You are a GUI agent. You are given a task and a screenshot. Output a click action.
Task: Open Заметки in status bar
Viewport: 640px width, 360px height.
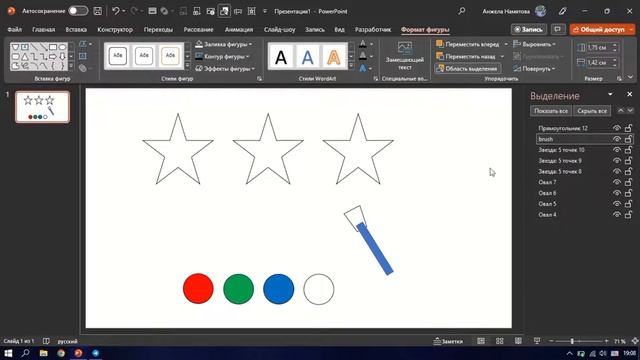448,341
